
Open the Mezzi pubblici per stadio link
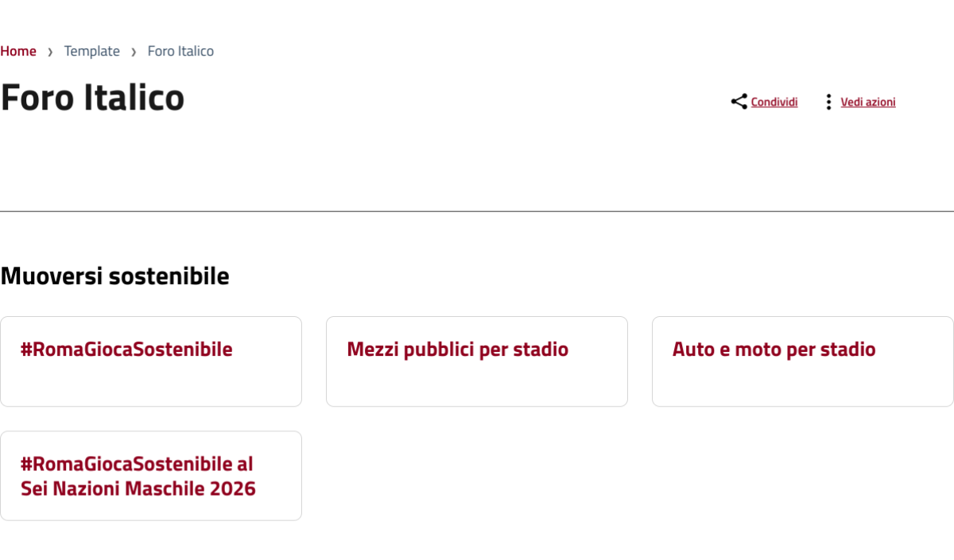point(458,350)
